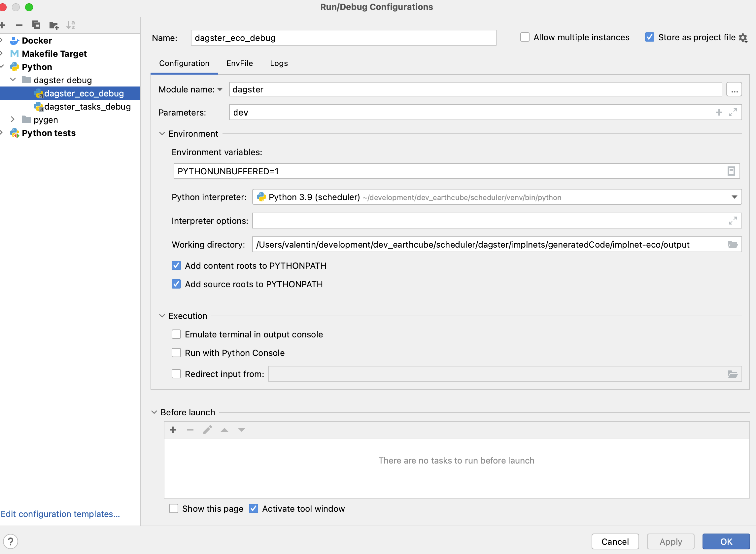
Task: Click into the Name field
Action: (x=344, y=38)
